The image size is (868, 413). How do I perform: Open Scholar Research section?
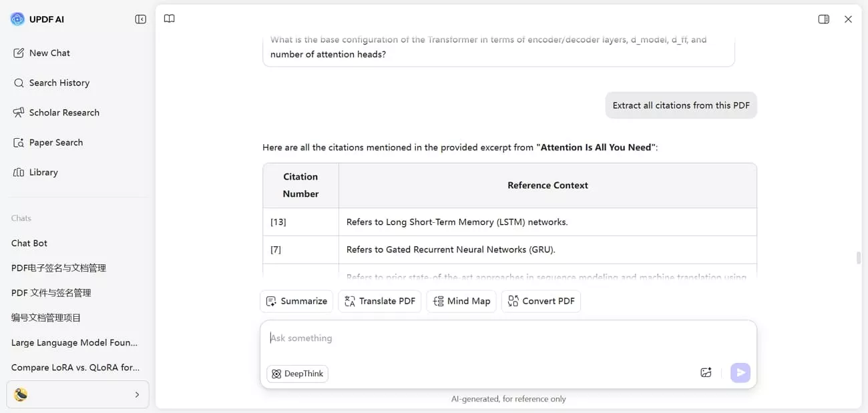click(x=63, y=113)
